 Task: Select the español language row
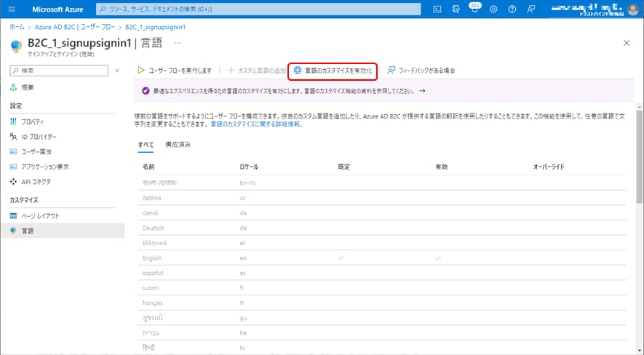(x=382, y=273)
